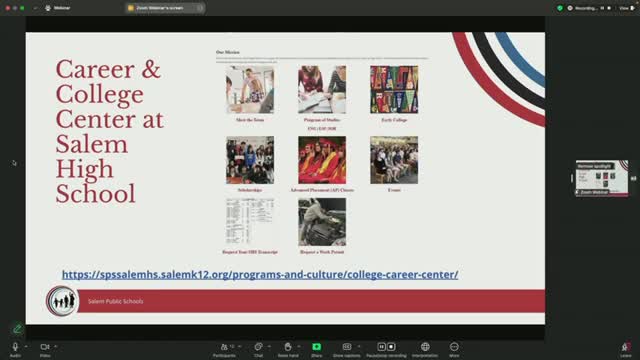640x360 pixels.
Task: Mute or unmute with the Audio microphone icon
Action: (x=15, y=347)
